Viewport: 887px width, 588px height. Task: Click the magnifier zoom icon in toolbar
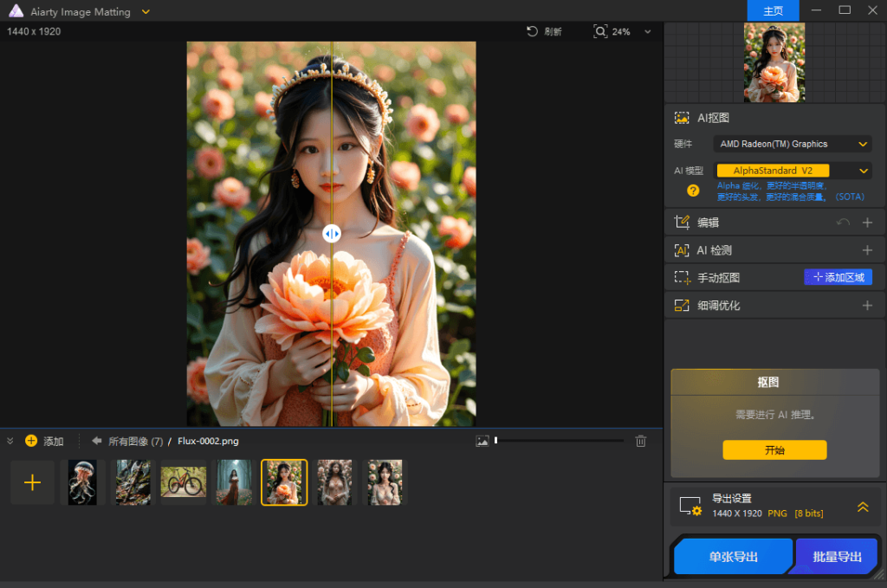[x=601, y=30]
